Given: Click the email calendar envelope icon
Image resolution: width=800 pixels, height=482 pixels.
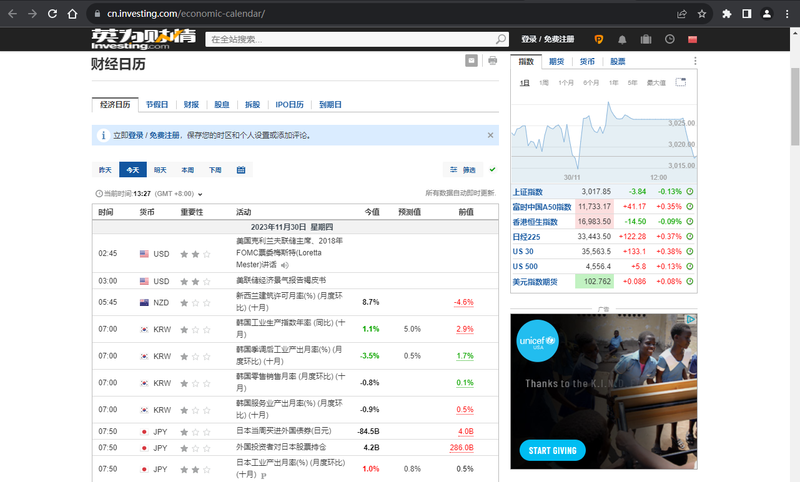Looking at the screenshot, I should pos(471,61).
